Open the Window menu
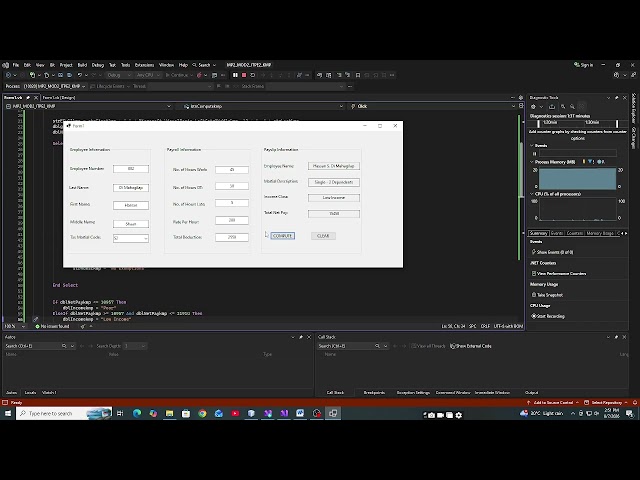 (166, 65)
